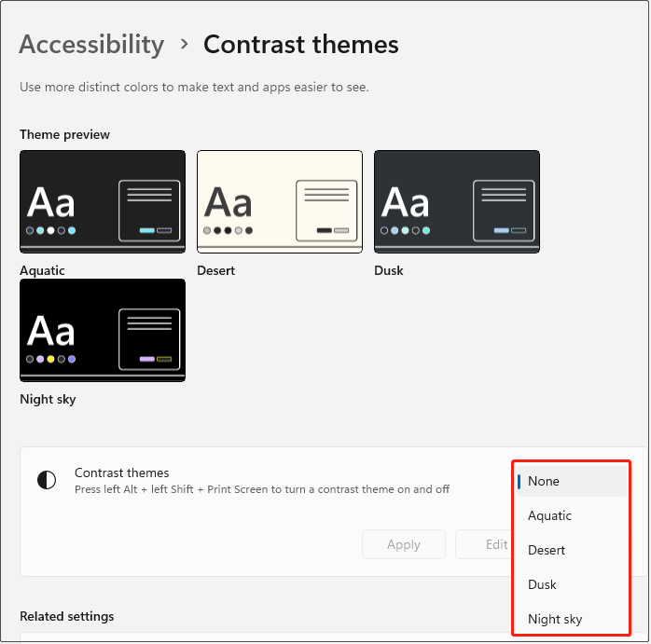This screenshot has height=644, width=651.
Task: Click the yellow dot in Night sky preview
Action: (x=51, y=359)
